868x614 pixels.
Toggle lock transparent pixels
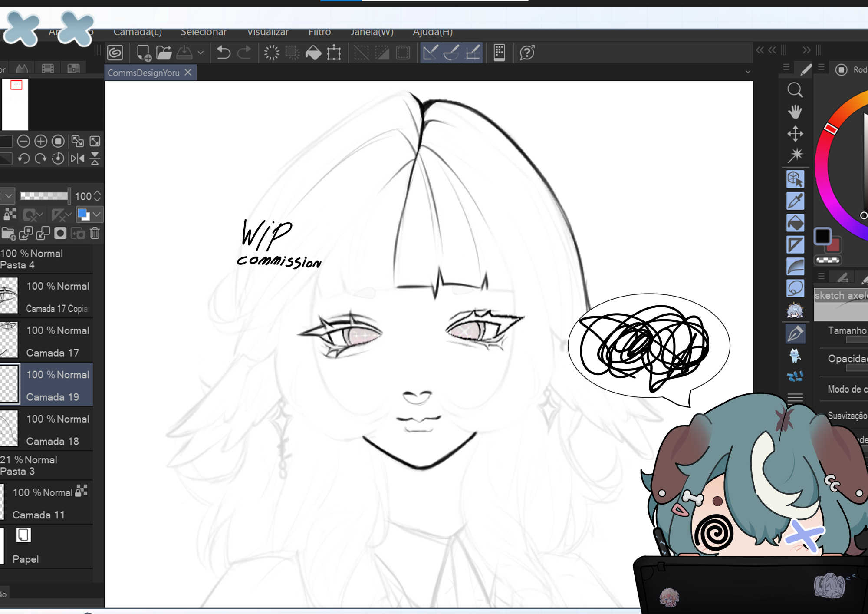10,214
